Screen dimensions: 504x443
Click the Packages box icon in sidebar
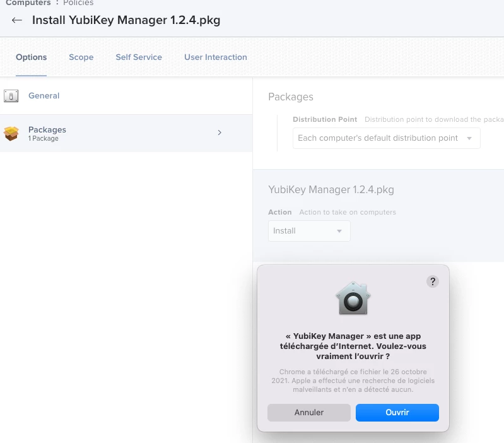tap(11, 133)
